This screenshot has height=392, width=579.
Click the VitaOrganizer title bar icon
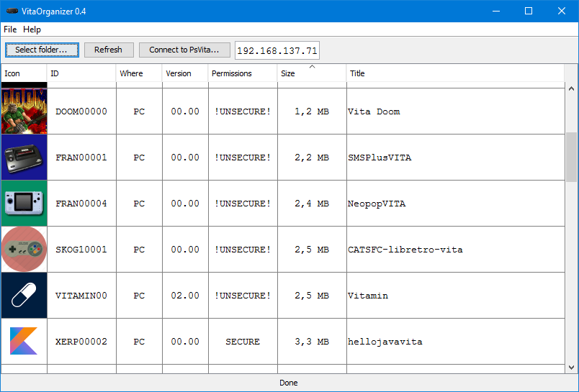click(12, 11)
